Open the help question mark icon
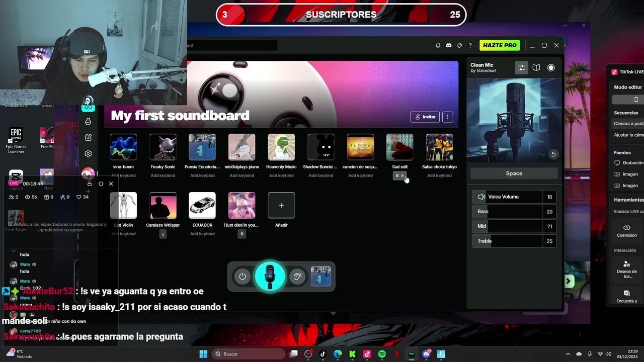Image resolution: width=644 pixels, height=362 pixels. [x=470, y=45]
